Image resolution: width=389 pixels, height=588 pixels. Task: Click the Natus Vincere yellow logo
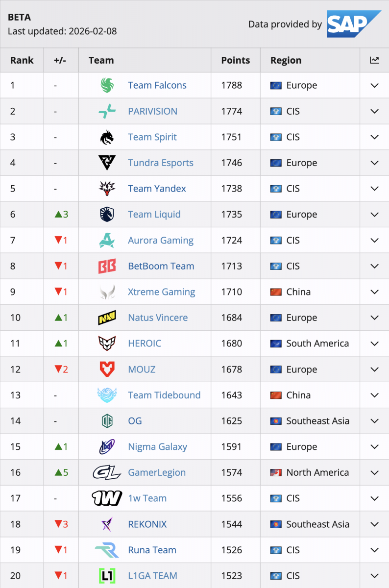[107, 318]
